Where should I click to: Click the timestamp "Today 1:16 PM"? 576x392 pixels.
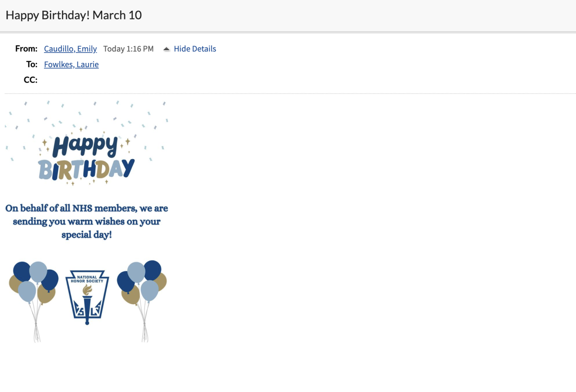128,49
